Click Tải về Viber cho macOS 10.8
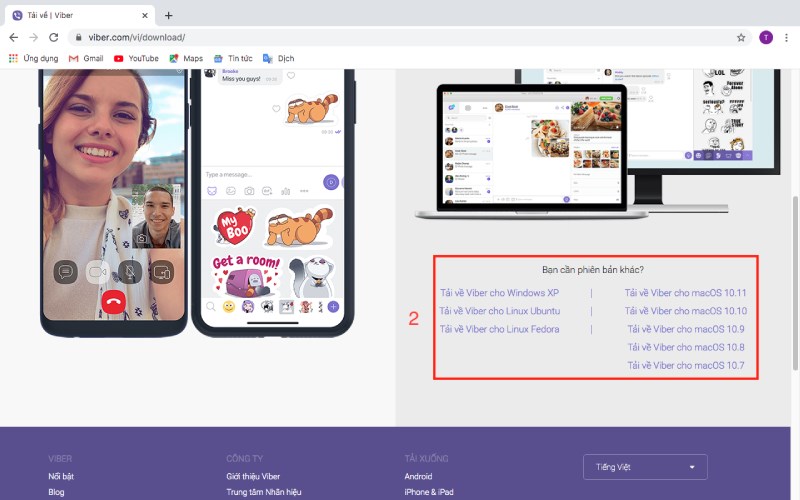Image resolution: width=800 pixels, height=500 pixels. click(686, 347)
